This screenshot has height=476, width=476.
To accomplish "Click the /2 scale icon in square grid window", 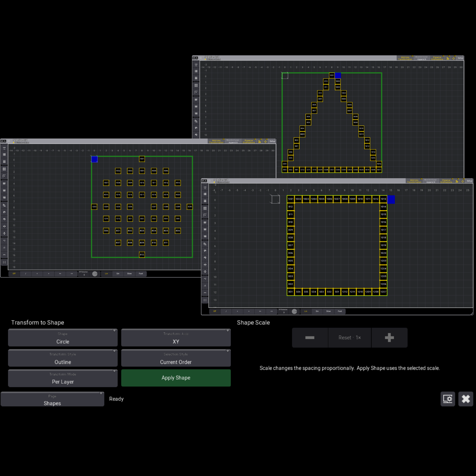I will [x=205, y=286].
